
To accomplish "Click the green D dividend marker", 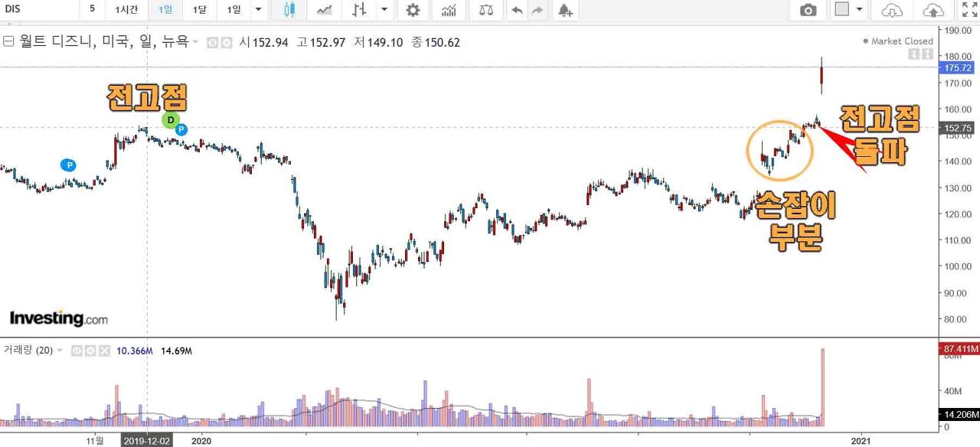I will 171,119.
